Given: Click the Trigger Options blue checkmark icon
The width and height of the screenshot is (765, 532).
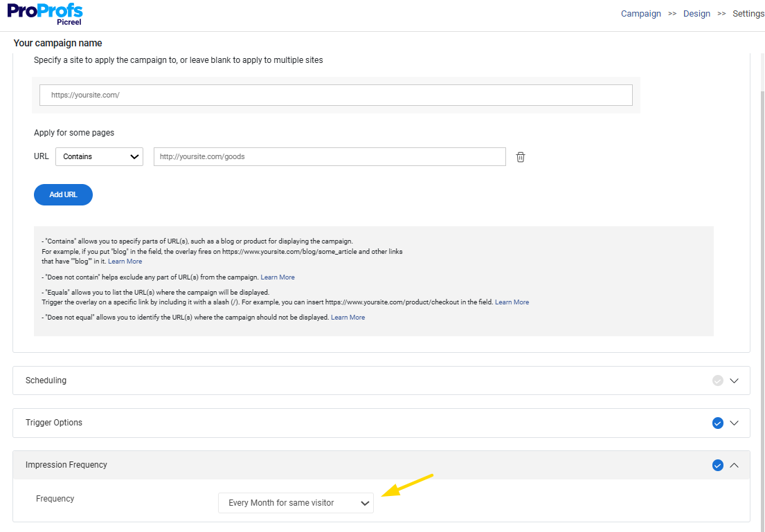Looking at the screenshot, I should [718, 423].
